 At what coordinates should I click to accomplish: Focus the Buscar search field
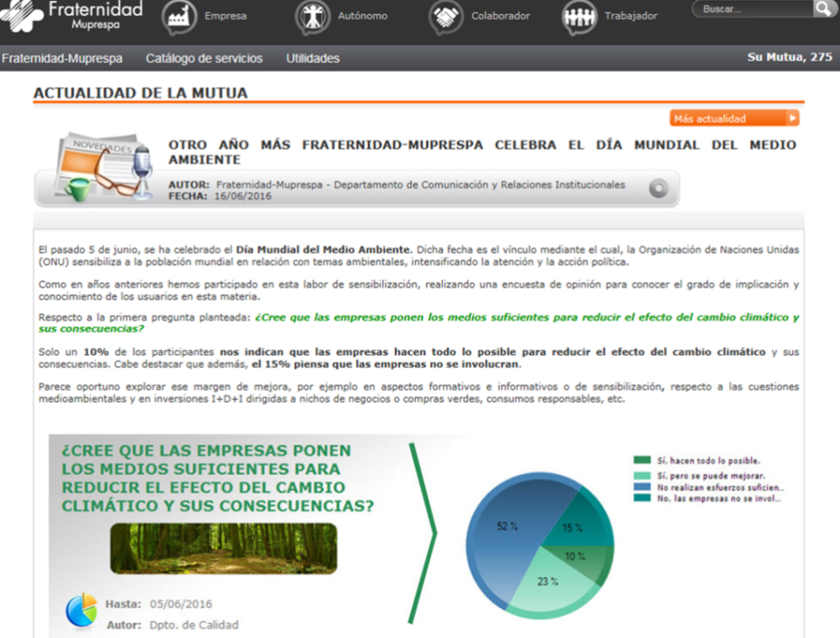[752, 9]
